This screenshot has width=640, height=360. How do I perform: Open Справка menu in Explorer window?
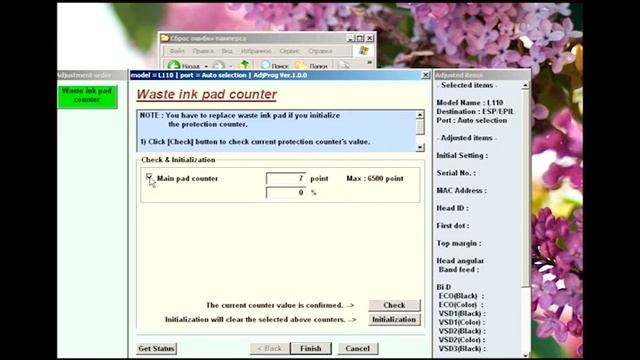pos(320,51)
